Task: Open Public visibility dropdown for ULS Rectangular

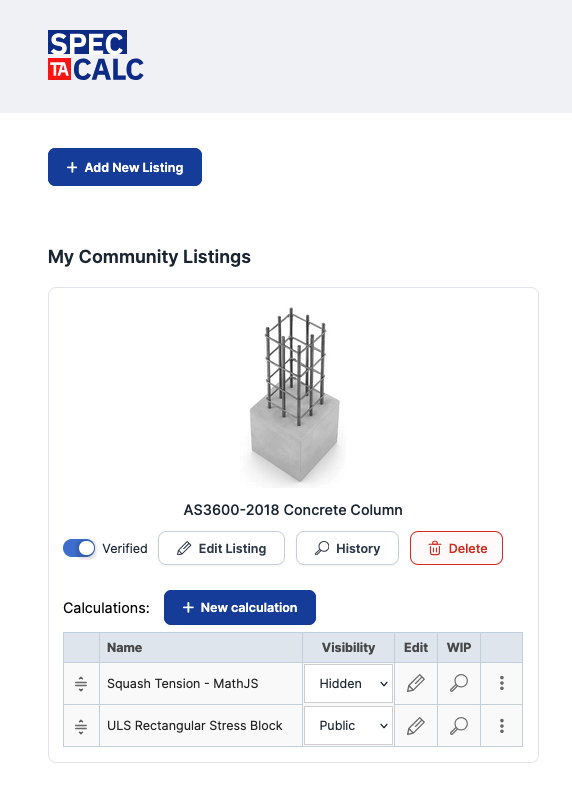Action: [348, 725]
